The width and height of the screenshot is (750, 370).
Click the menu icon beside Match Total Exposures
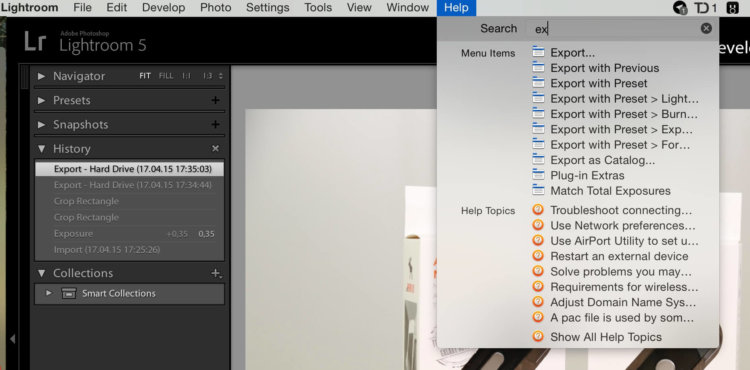tap(539, 190)
